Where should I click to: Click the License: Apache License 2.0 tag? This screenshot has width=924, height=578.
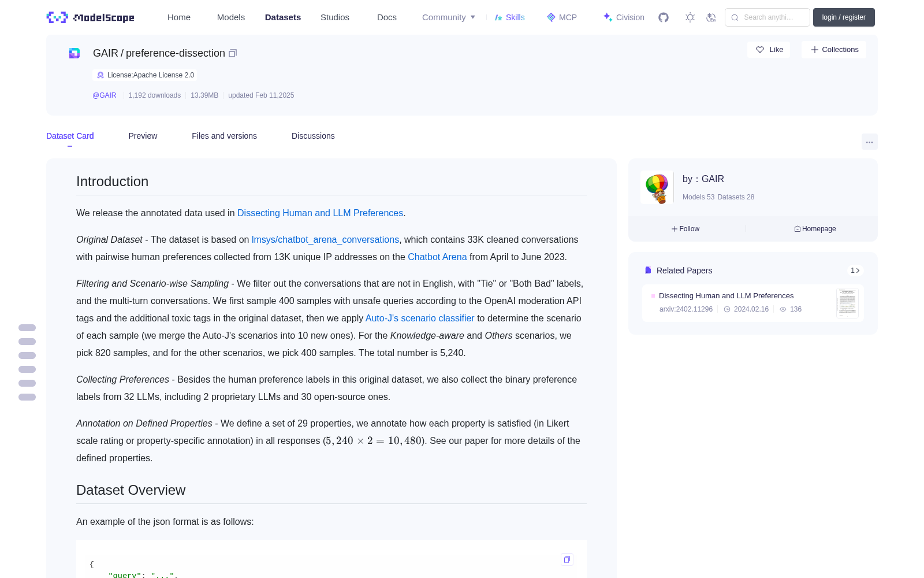point(145,75)
